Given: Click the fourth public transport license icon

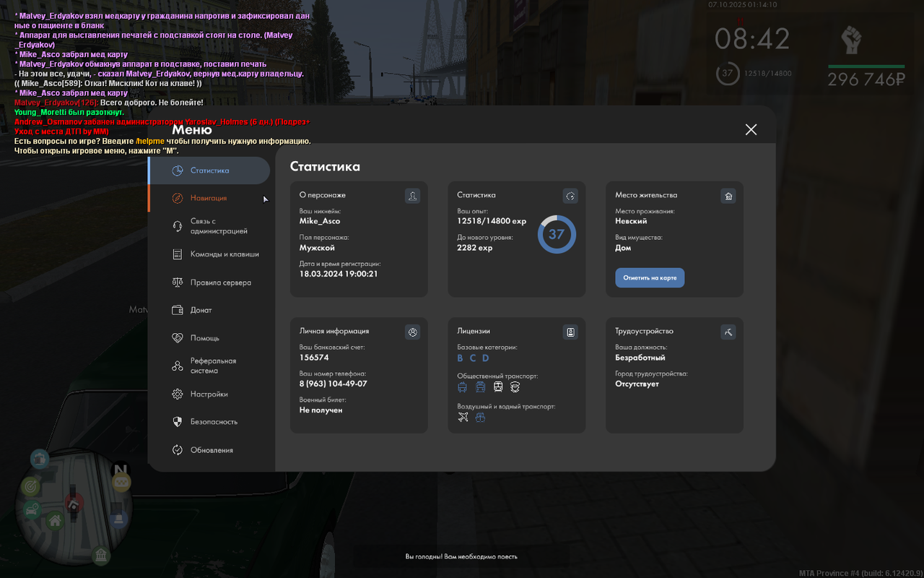Looking at the screenshot, I should click(x=515, y=387).
